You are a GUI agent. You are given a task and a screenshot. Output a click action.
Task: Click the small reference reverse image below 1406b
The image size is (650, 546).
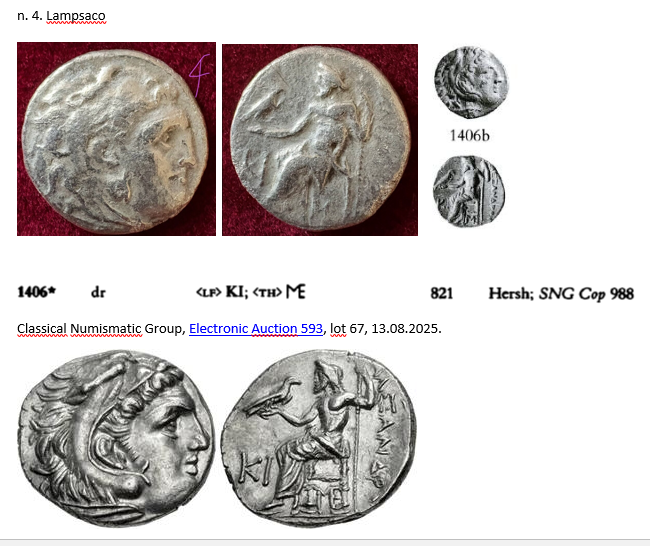click(x=469, y=191)
